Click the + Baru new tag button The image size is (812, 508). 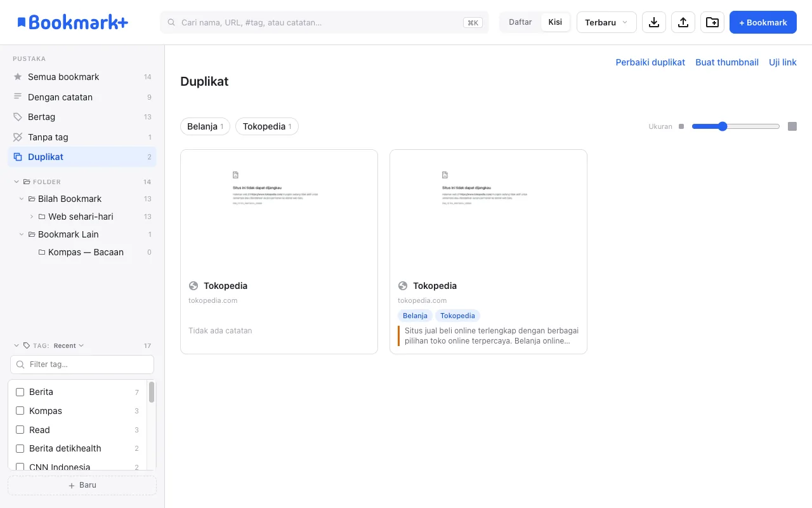(82, 485)
